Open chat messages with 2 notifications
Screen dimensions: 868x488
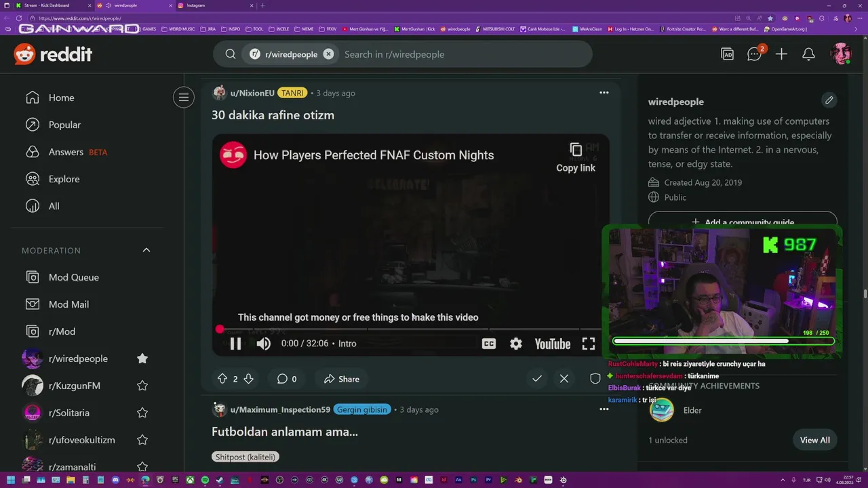[755, 54]
